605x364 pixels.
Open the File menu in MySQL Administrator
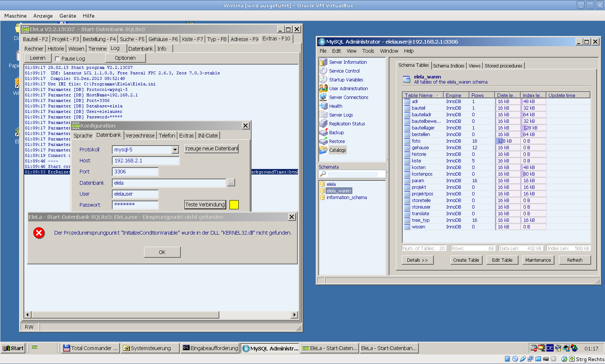pos(323,51)
